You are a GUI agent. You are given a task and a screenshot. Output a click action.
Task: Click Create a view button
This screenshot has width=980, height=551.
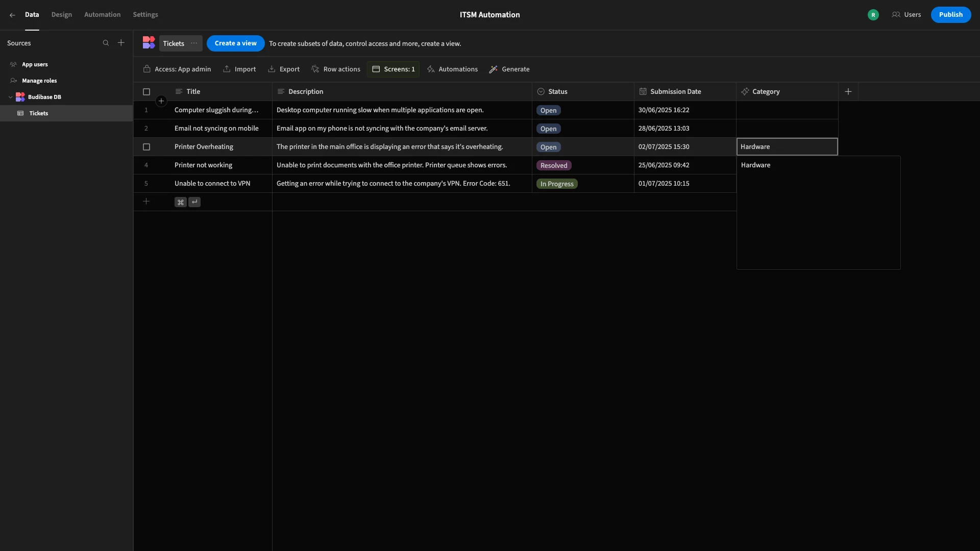pos(235,43)
